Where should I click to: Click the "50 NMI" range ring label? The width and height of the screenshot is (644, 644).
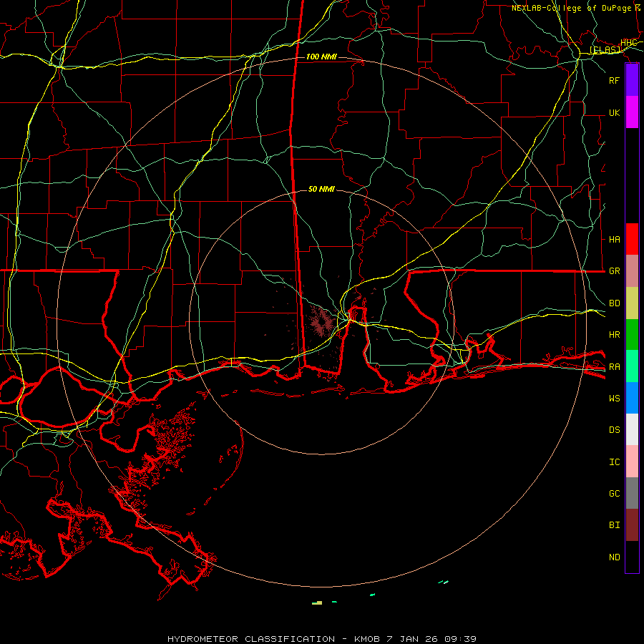tap(321, 189)
